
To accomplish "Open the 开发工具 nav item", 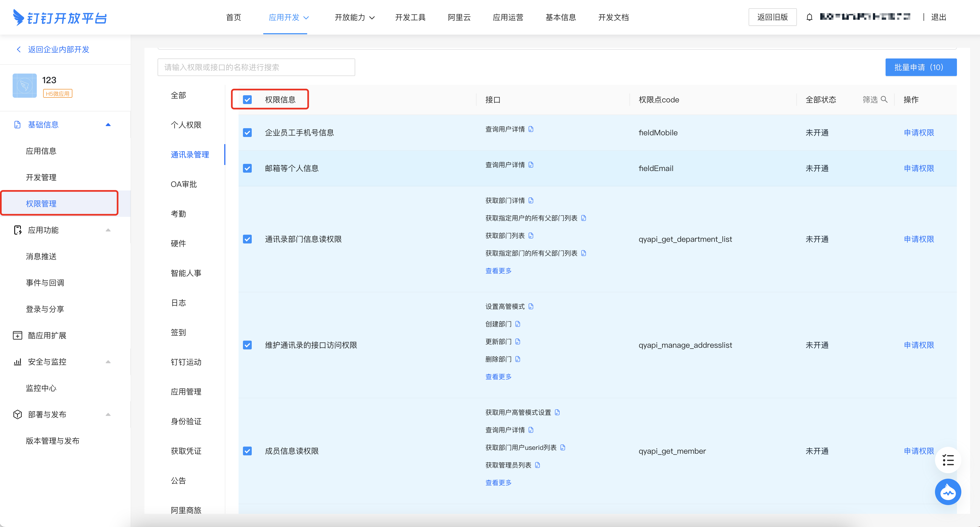I will pyautogui.click(x=410, y=18).
